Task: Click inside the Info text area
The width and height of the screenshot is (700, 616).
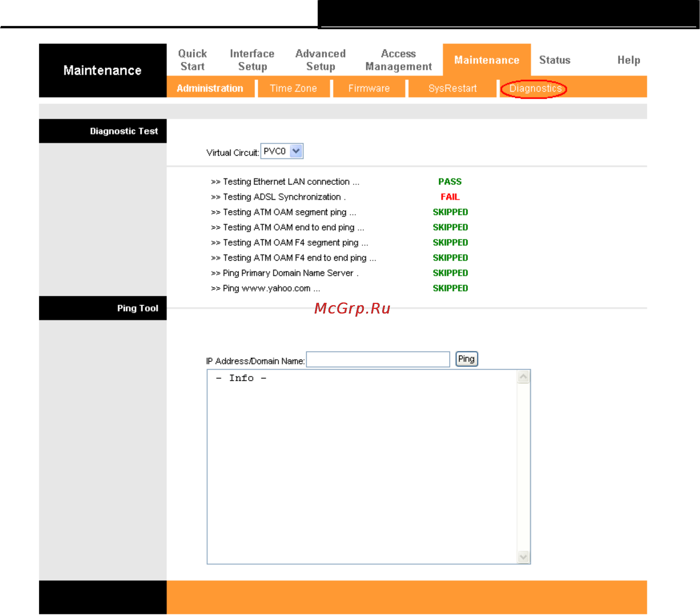Action: [x=363, y=467]
